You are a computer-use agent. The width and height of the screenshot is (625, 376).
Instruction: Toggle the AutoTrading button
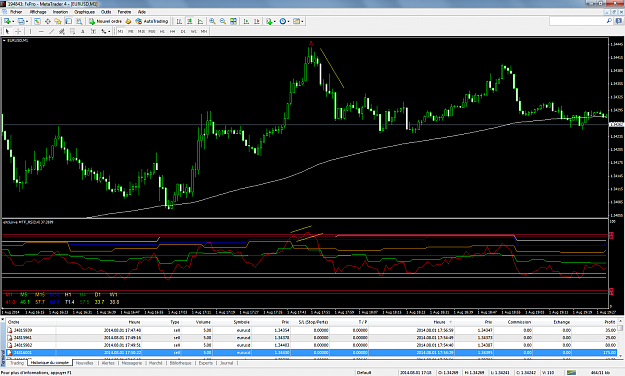coord(151,21)
